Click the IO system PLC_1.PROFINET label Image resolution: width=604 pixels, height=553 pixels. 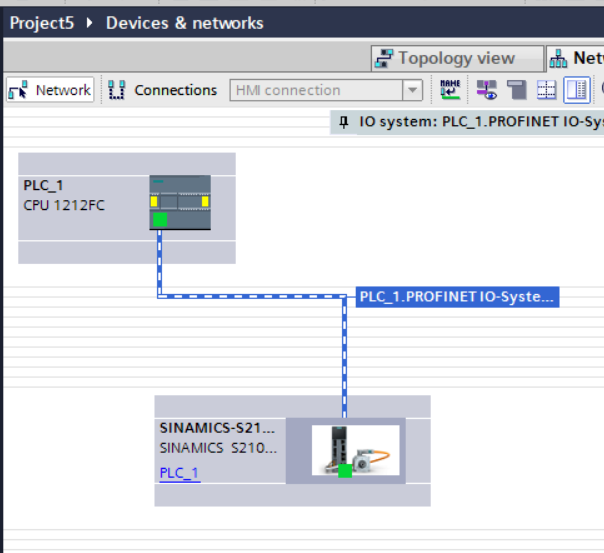481,122
